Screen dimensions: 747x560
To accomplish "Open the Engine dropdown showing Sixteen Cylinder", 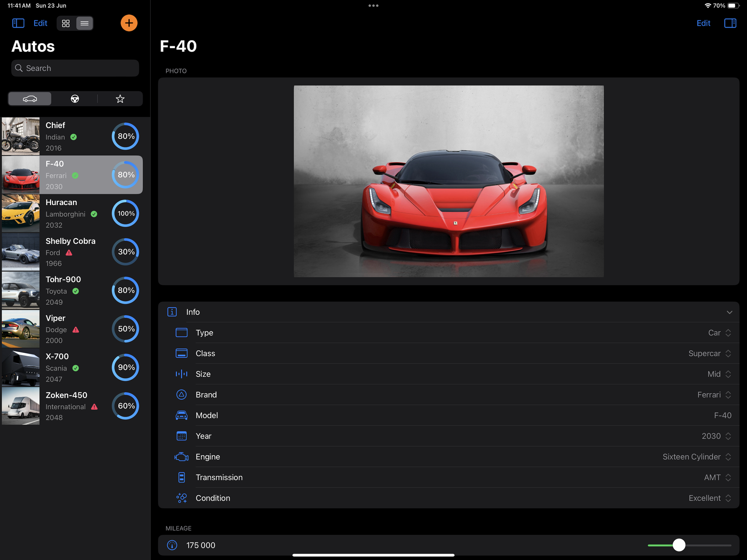I will pos(697,457).
